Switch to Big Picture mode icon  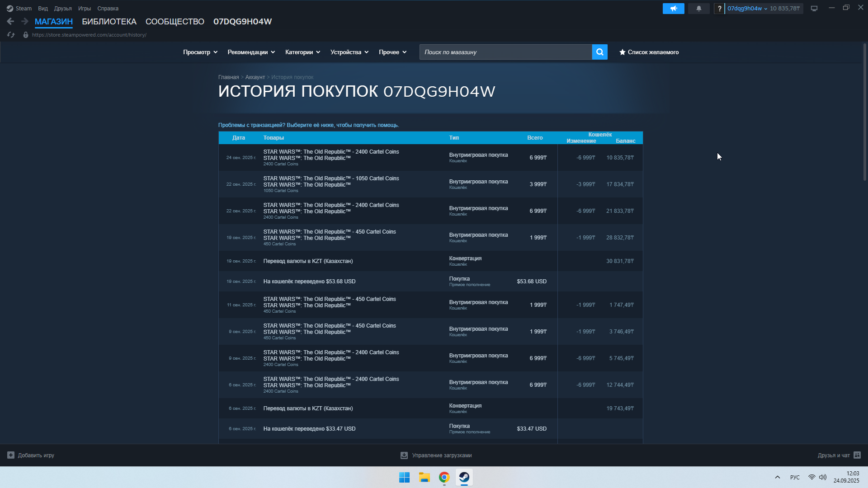coord(814,9)
